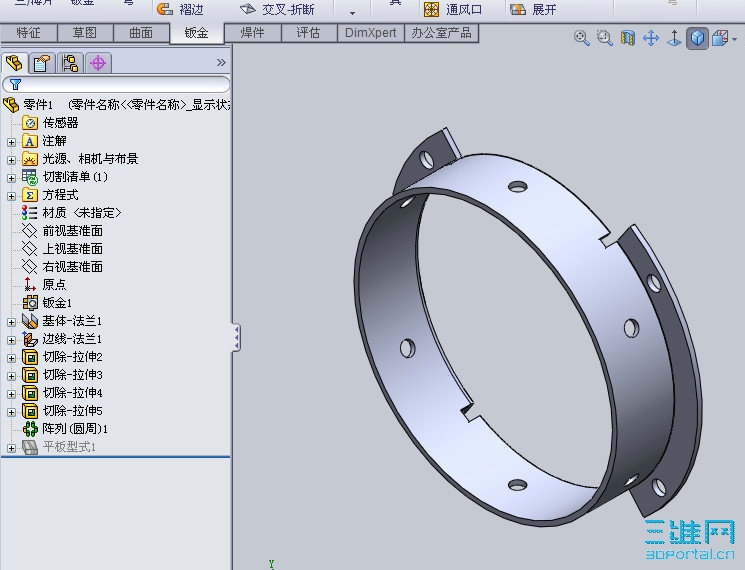
Task: Click the 阵列(圆周)1 pattern icon
Action: (30, 429)
